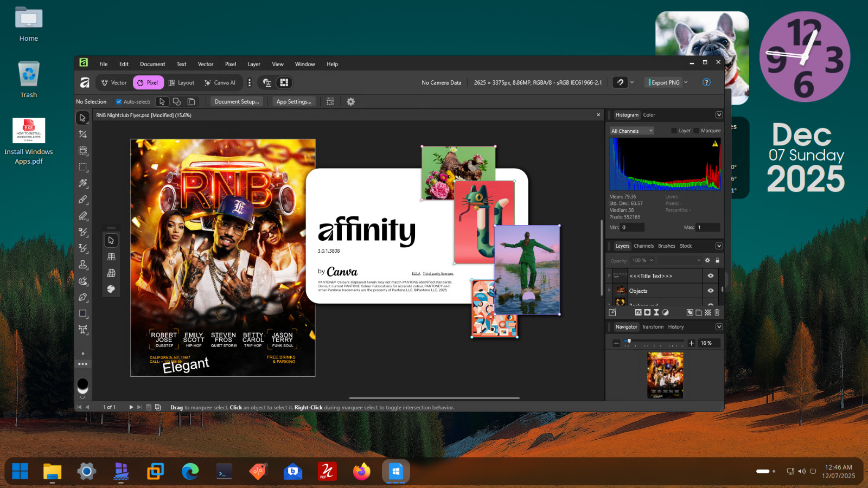This screenshot has height=488, width=868.
Task: Switch to the Vector studio
Action: click(114, 82)
